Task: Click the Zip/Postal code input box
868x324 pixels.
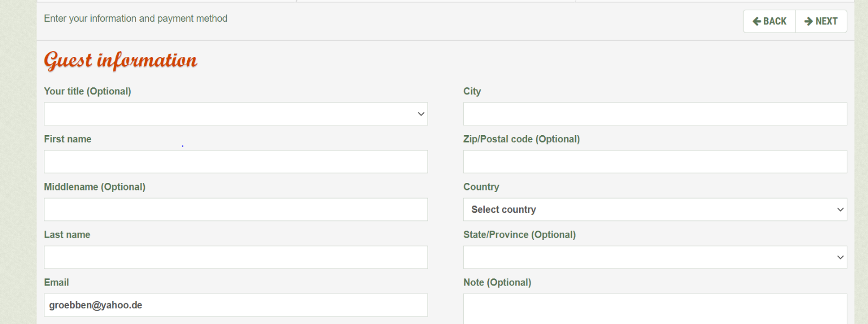Action: [655, 162]
